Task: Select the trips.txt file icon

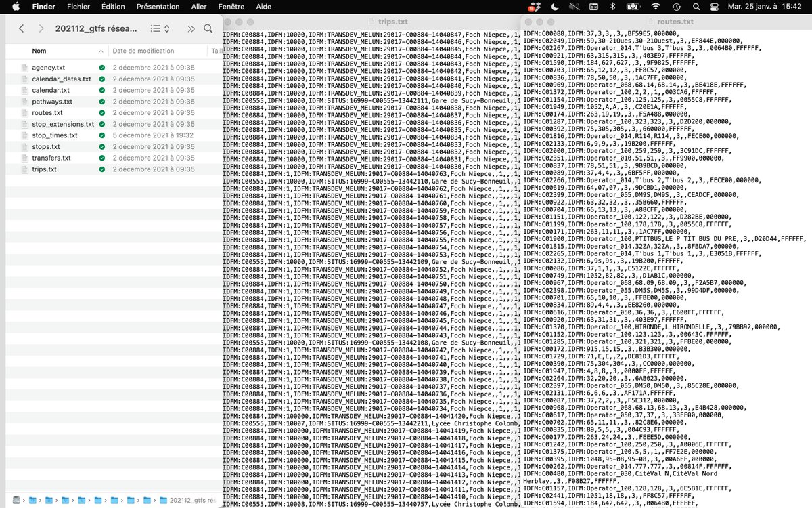Action: [x=25, y=169]
